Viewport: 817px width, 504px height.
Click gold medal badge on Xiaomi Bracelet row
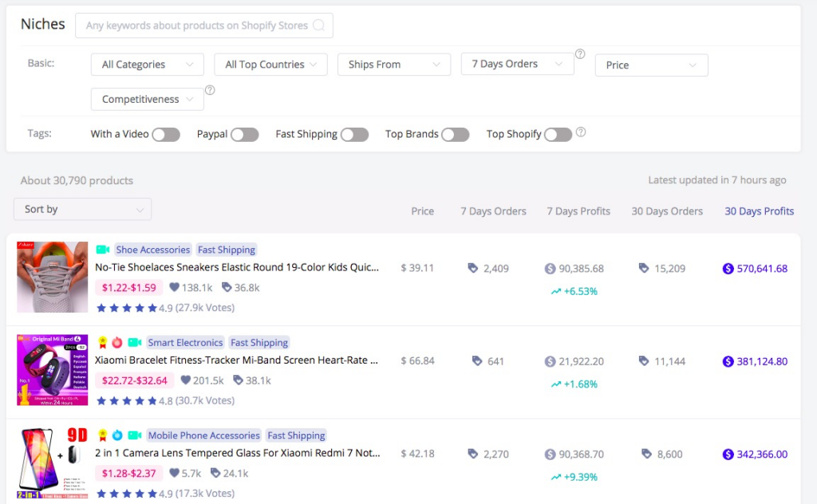[103, 342]
